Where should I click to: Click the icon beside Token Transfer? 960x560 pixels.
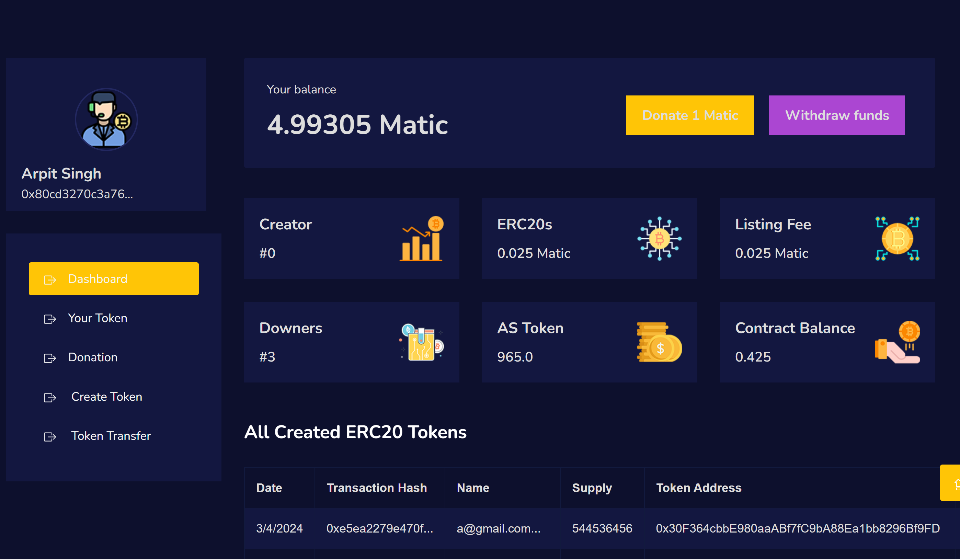pyautogui.click(x=50, y=437)
